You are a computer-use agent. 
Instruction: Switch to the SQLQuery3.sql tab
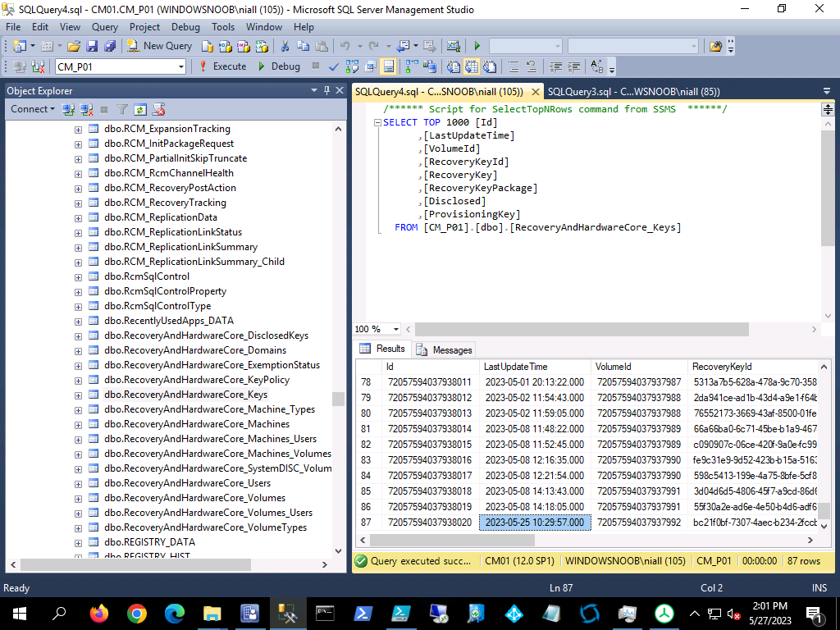pos(634,92)
